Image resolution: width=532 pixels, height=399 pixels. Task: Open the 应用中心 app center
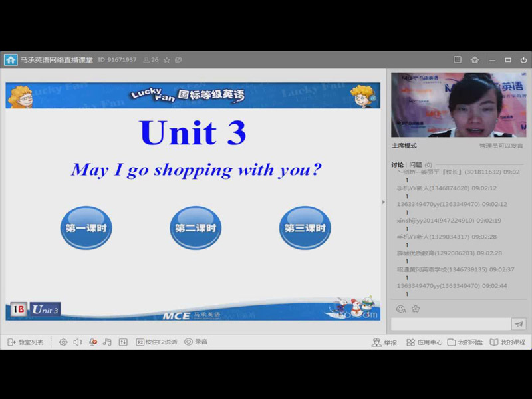click(x=424, y=342)
